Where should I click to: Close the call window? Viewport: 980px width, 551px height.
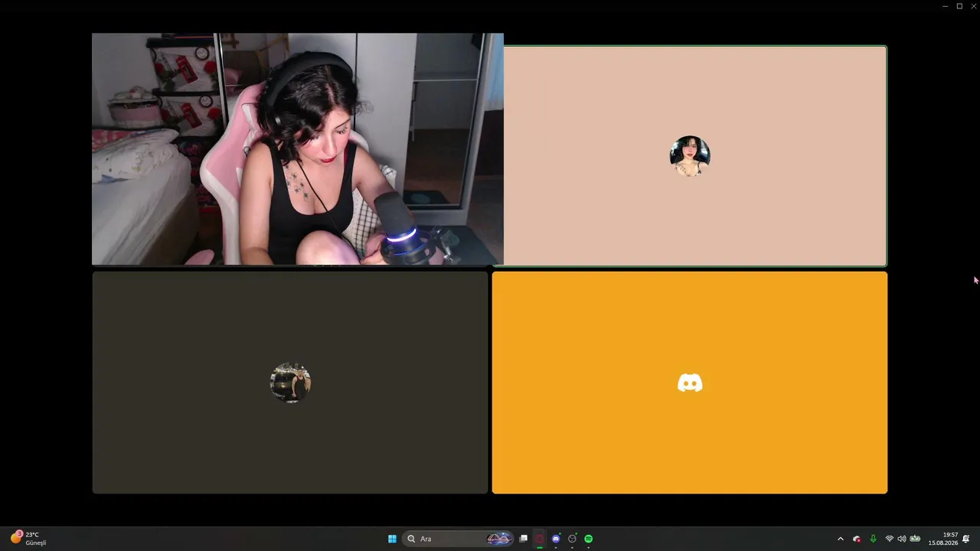click(x=973, y=6)
